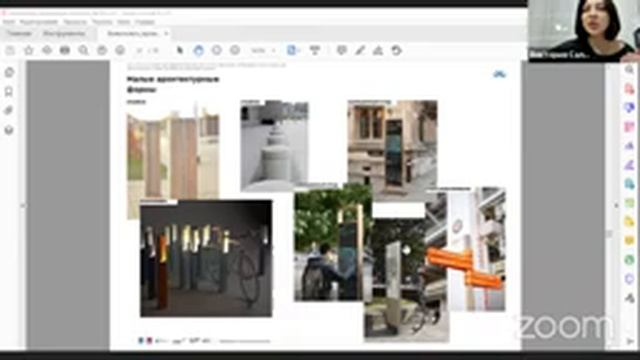
Task: Print the document using the printer icon
Action: pyautogui.click(x=65, y=51)
